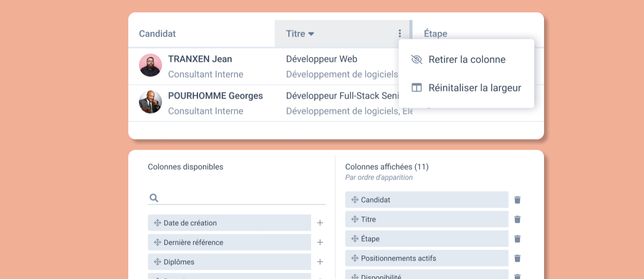Click the Titre column sort arrow
Viewport: 644px width, 279px height.
coord(311,34)
